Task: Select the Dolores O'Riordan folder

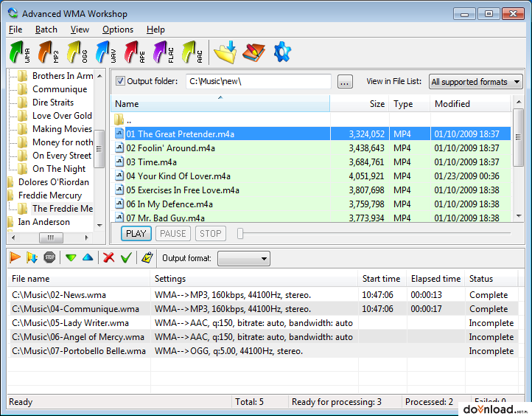Action: coord(54,182)
